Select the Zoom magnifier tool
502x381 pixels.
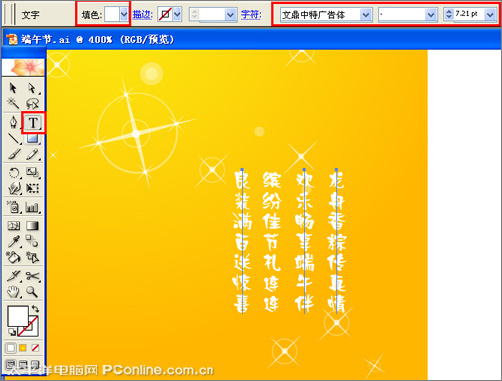[x=32, y=292]
